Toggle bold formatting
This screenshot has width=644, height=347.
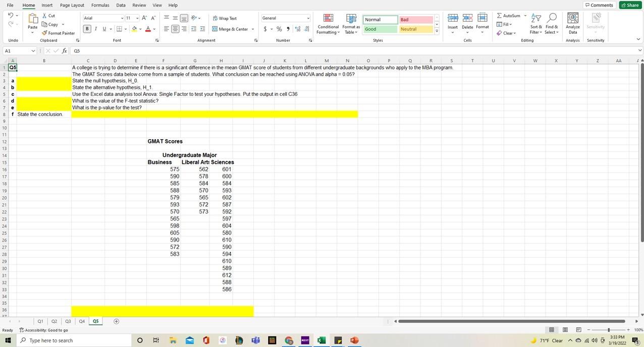(87, 29)
